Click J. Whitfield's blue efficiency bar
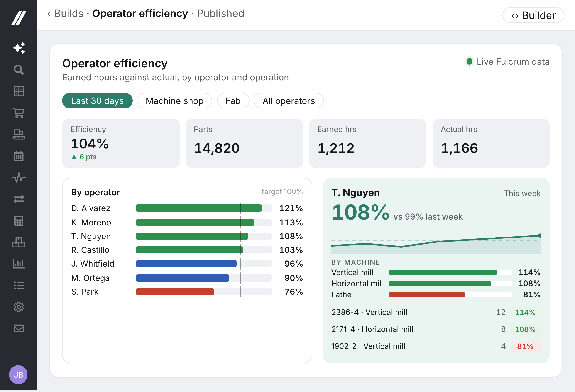 pyautogui.click(x=186, y=264)
